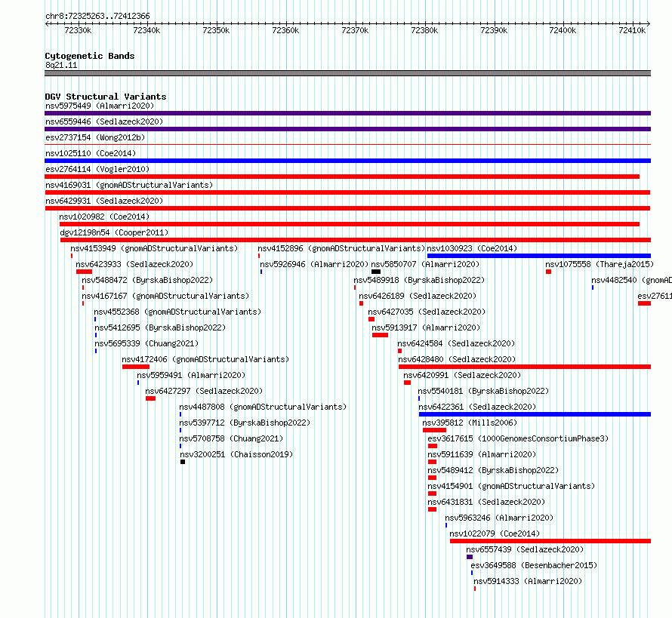Open variant label nsv6422361 (Sedlazeck2020)
672x618 pixels.
coord(477,407)
